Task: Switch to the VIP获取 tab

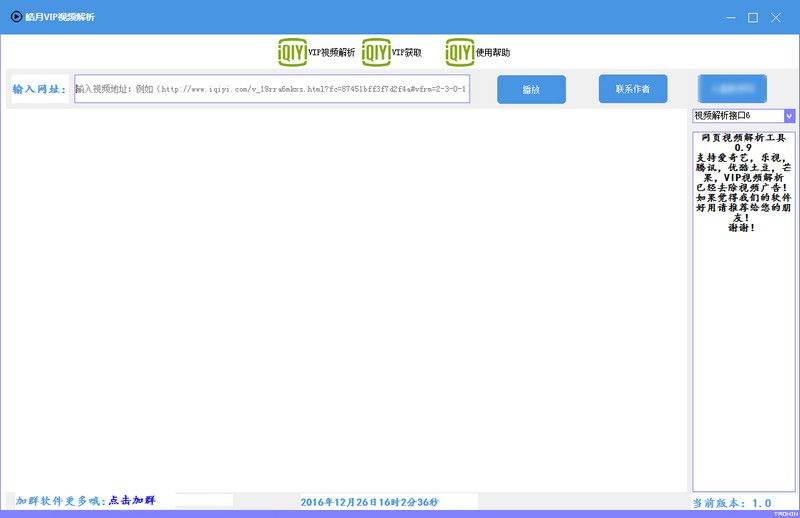Action: click(407, 53)
